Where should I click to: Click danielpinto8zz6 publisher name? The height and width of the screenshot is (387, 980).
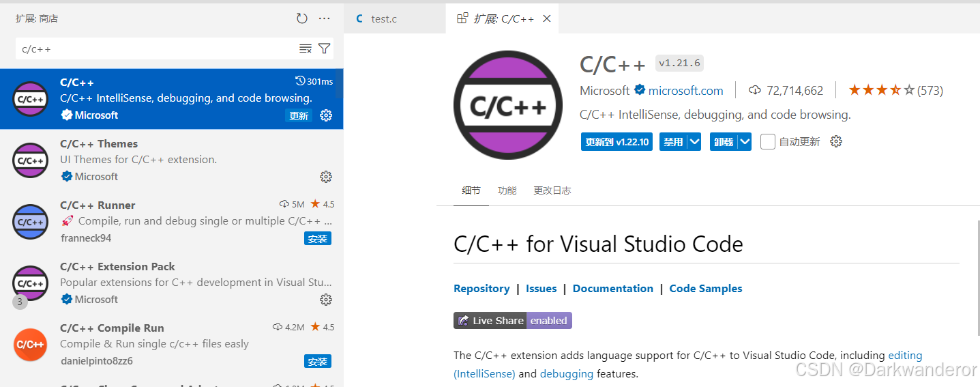point(97,361)
